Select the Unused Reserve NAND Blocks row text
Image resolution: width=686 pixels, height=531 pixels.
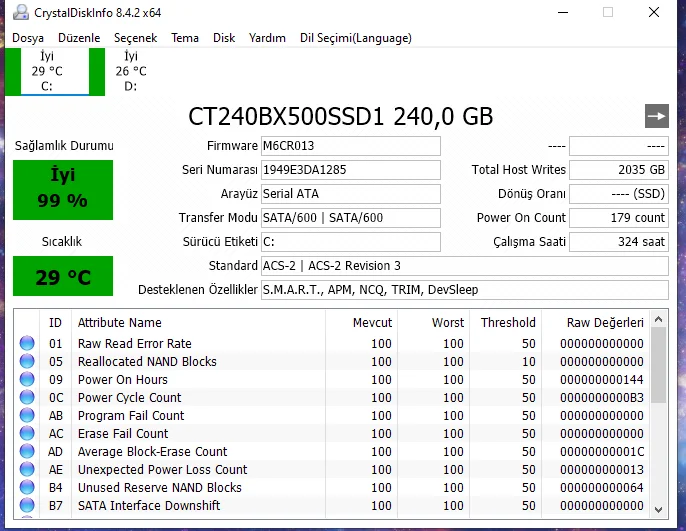pyautogui.click(x=160, y=487)
